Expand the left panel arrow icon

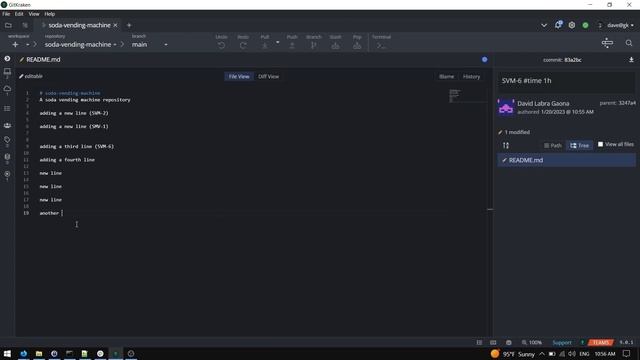point(7,59)
